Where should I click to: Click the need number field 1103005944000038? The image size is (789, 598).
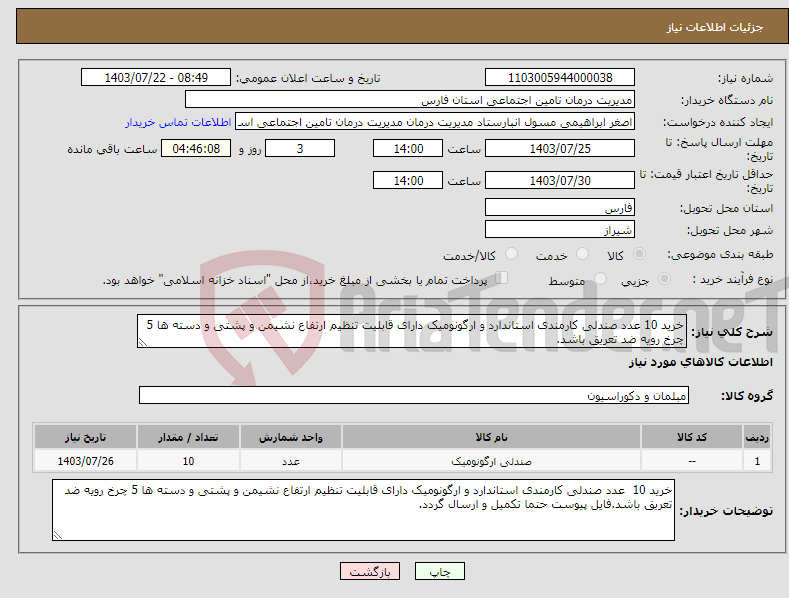coord(560,78)
